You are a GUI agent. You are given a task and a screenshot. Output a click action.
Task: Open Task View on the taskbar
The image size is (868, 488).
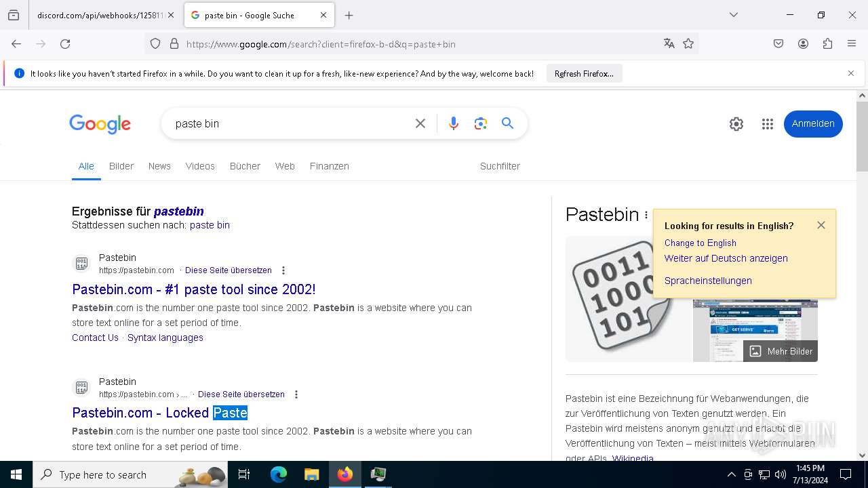point(244,474)
